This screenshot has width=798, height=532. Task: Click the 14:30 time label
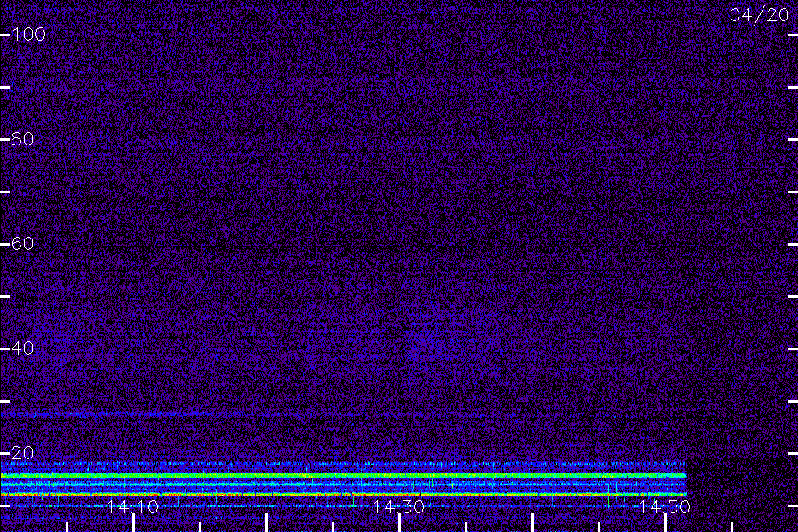(x=398, y=506)
